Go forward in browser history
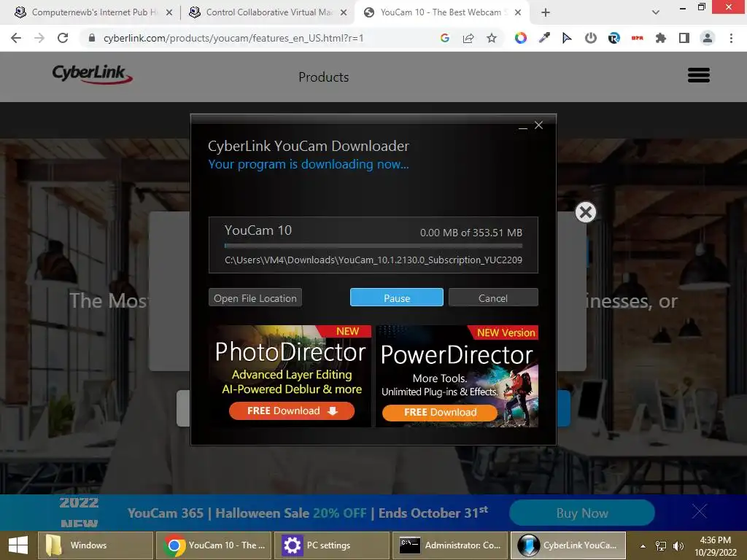 (39, 38)
